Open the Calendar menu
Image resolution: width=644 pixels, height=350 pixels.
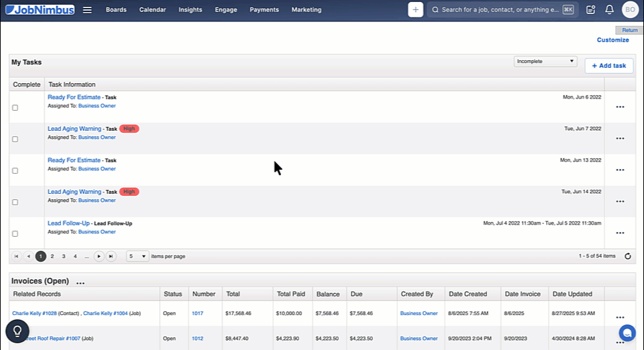[152, 10]
